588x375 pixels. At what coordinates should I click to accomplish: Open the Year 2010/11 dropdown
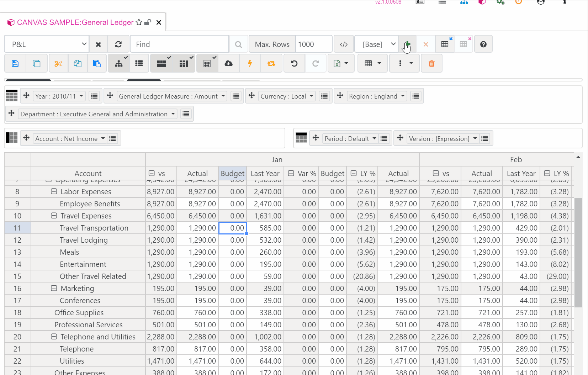click(59, 96)
